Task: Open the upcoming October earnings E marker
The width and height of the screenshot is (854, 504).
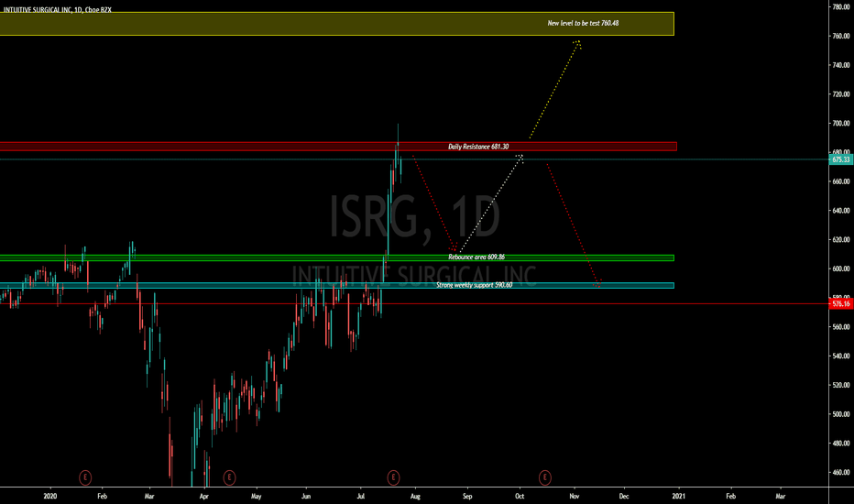Action: click(x=544, y=477)
